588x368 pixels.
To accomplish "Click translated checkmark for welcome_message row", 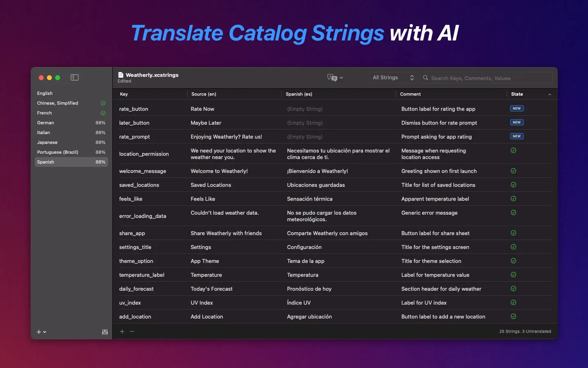I will [x=513, y=171].
